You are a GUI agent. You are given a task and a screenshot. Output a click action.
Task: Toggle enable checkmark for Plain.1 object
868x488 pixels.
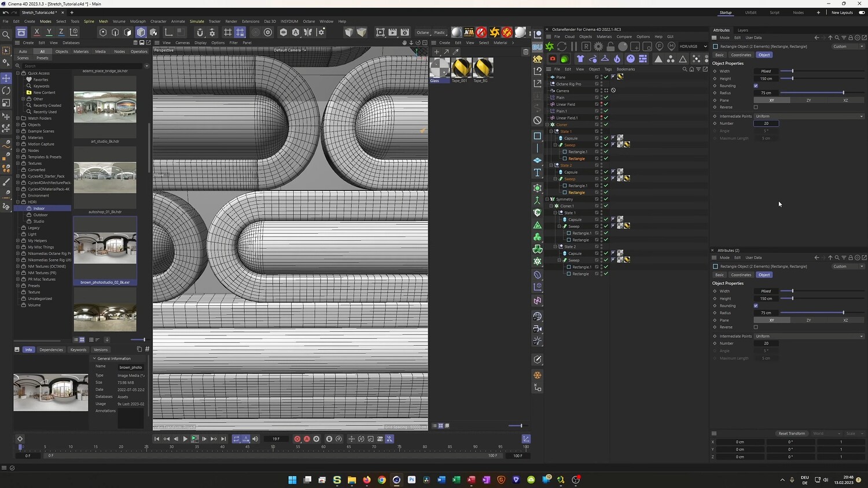[606, 111]
